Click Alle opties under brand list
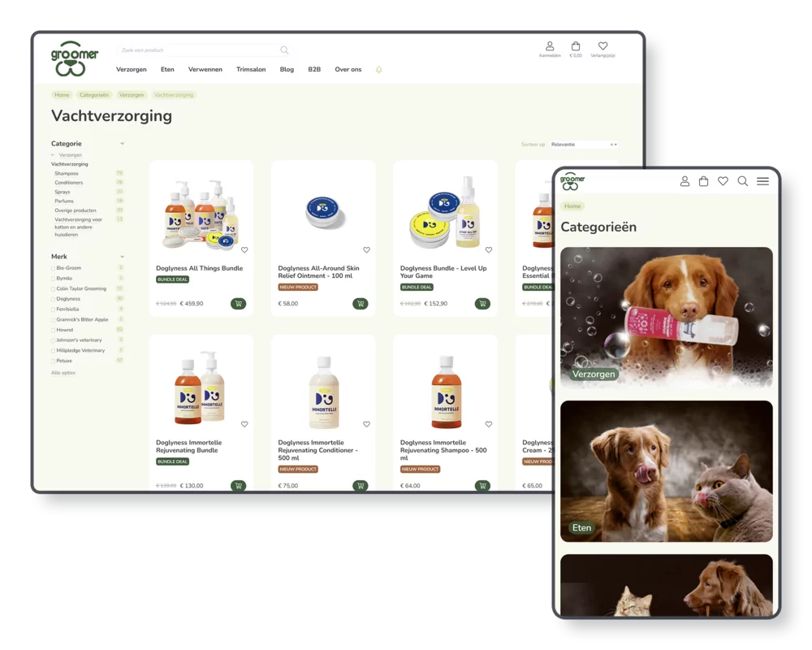The image size is (812, 650). pos(63,373)
